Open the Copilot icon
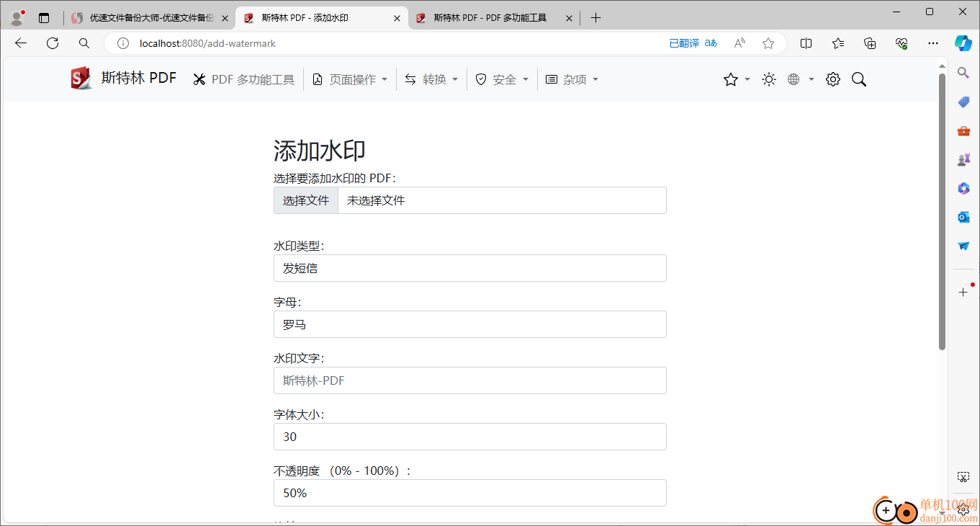Viewport: 980px width, 526px height. (963, 43)
